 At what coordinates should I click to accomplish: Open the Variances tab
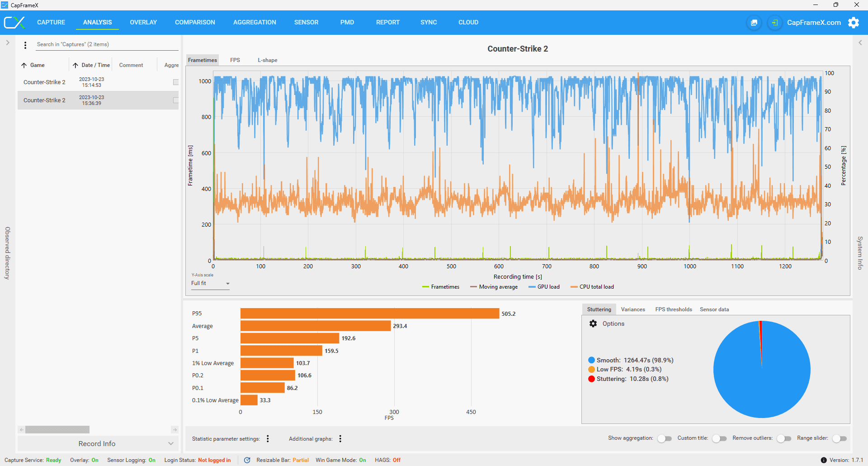tap(633, 309)
